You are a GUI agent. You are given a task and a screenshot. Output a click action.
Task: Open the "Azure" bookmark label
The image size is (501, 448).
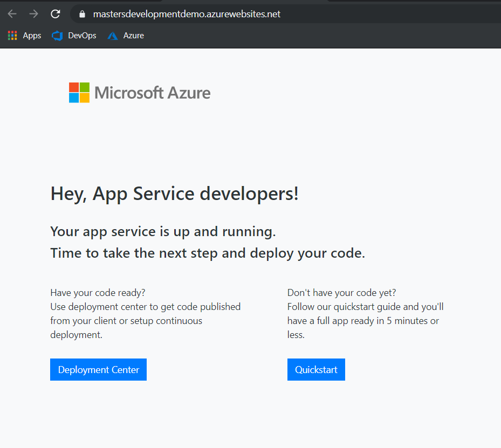point(133,36)
